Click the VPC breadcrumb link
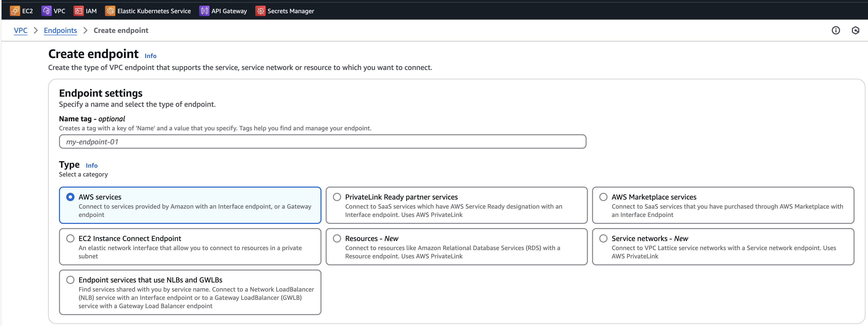868x326 pixels. [x=20, y=30]
